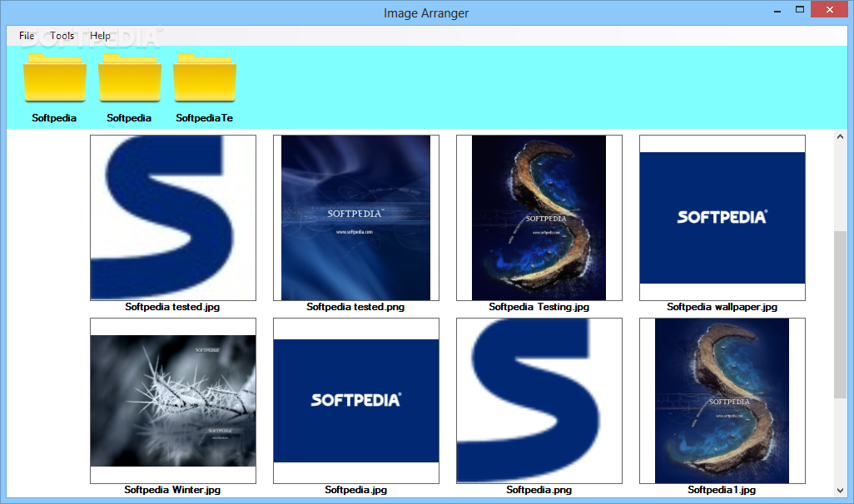The width and height of the screenshot is (854, 504).
Task: Click the 'Softpedia Testing.jpg' file name
Action: 539,307
